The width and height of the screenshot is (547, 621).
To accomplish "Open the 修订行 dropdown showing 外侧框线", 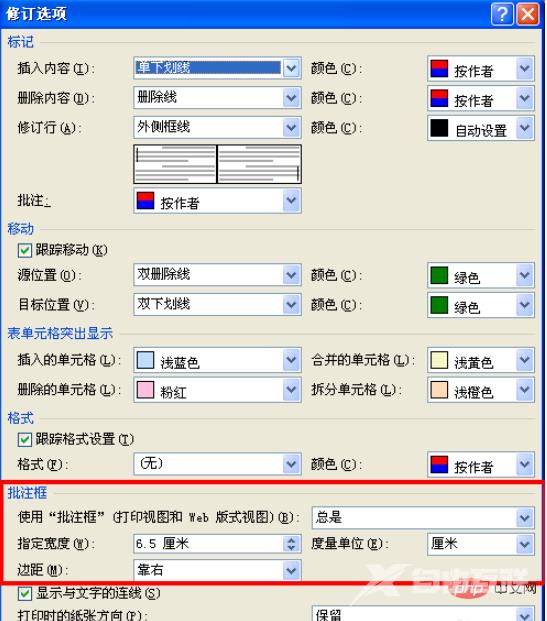I will pos(217,127).
